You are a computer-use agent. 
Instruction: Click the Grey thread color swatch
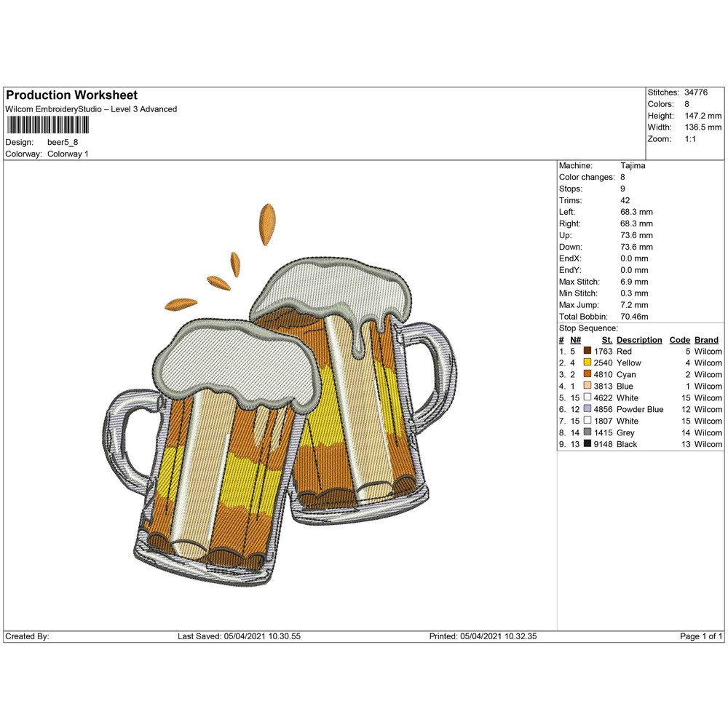click(x=587, y=432)
